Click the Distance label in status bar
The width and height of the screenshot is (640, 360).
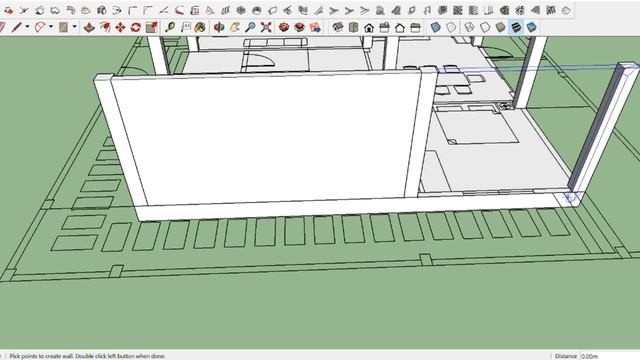click(x=566, y=356)
